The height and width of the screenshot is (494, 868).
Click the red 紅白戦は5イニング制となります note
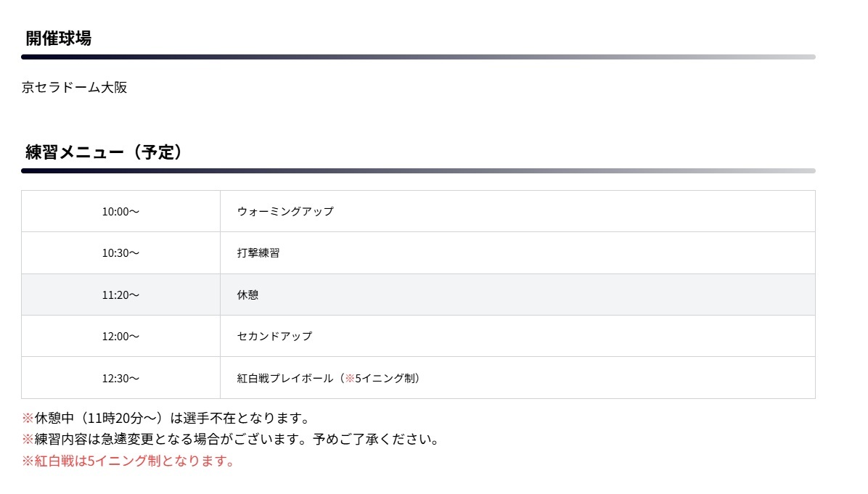point(128,461)
